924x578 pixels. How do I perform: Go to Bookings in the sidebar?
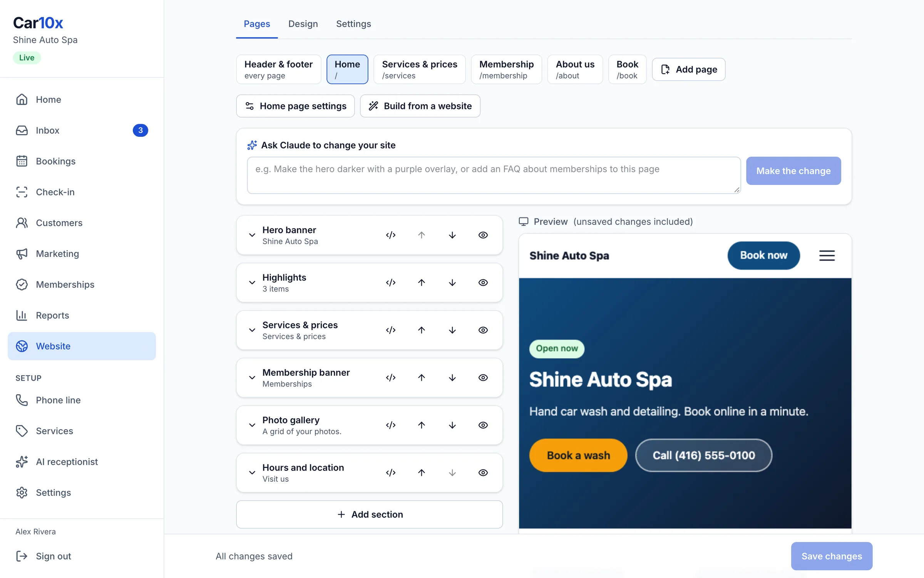(82, 161)
